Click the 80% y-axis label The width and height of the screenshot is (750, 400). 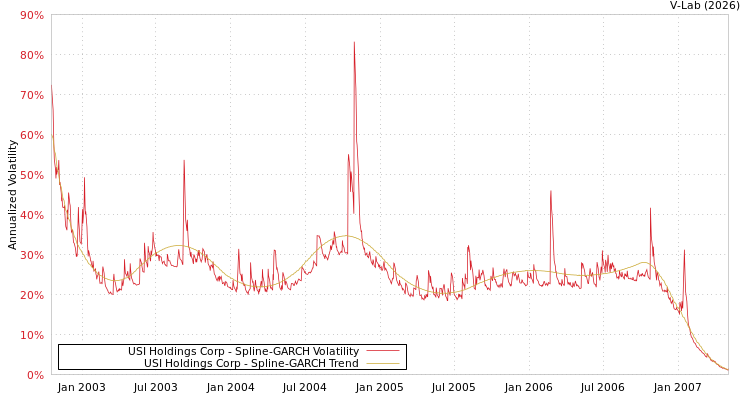tap(32, 55)
